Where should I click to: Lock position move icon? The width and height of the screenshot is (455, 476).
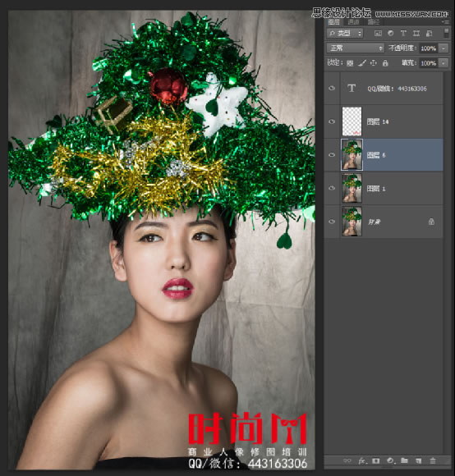pos(374,63)
